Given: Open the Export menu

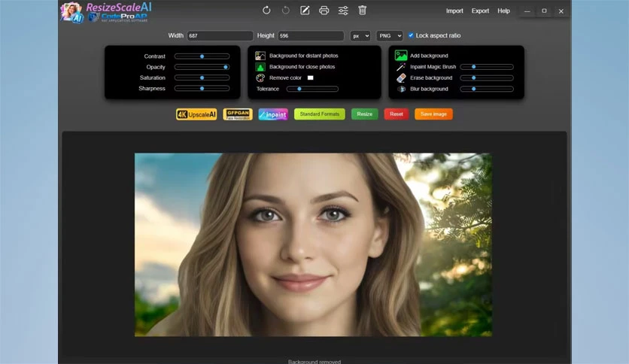Looking at the screenshot, I should [480, 11].
